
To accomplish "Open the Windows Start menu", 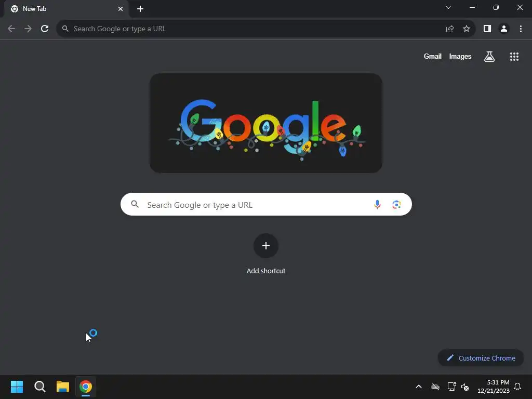I will click(17, 387).
